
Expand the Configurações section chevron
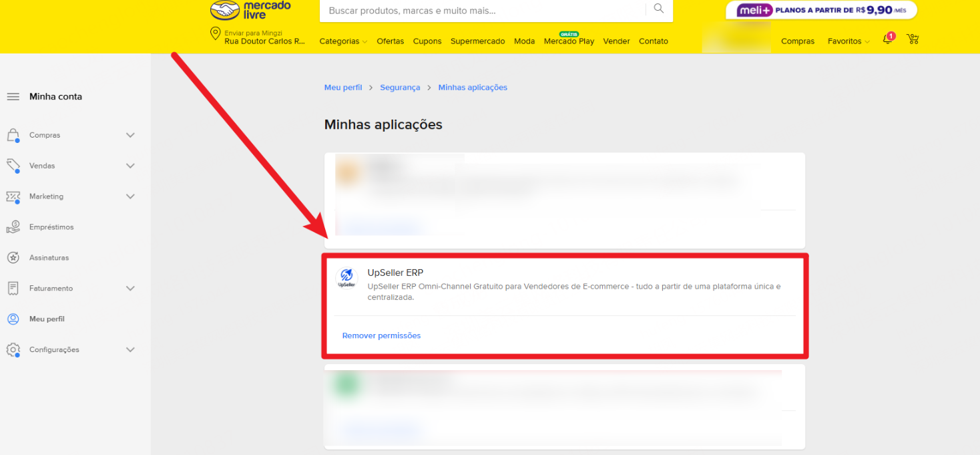click(130, 349)
